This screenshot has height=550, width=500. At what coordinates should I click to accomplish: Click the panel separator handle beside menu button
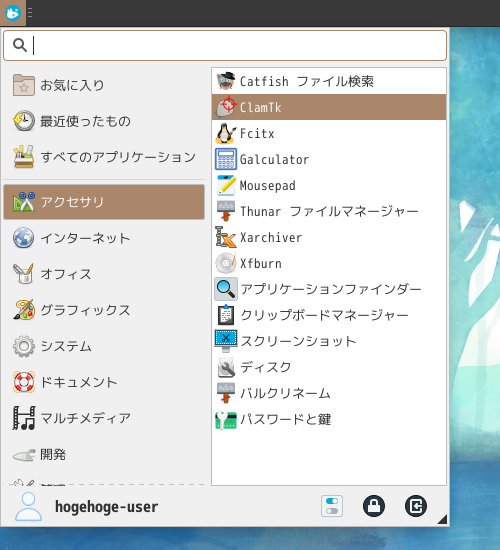tap(30, 13)
